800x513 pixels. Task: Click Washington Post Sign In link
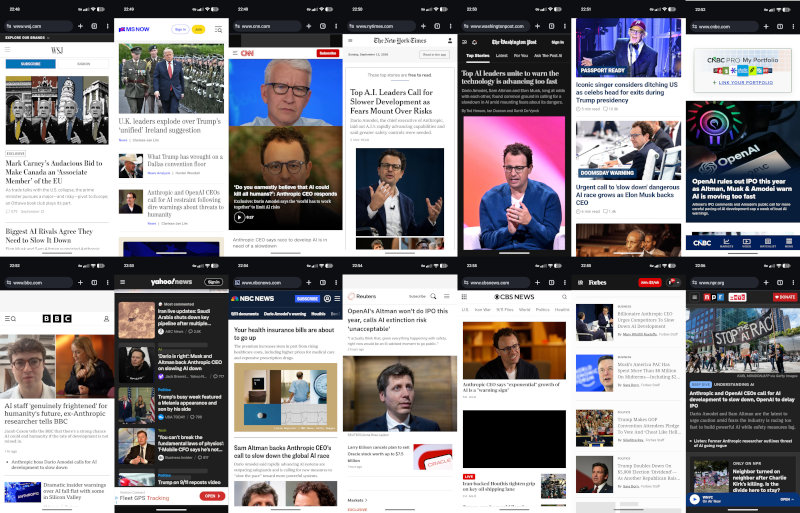[x=558, y=42]
